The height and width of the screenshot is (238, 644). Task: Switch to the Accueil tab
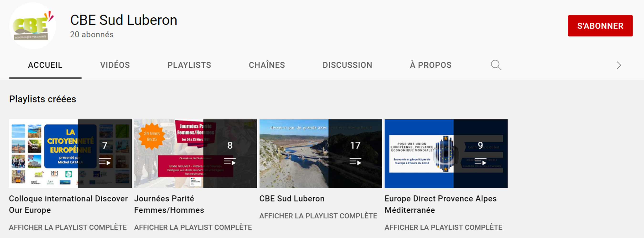tap(45, 65)
